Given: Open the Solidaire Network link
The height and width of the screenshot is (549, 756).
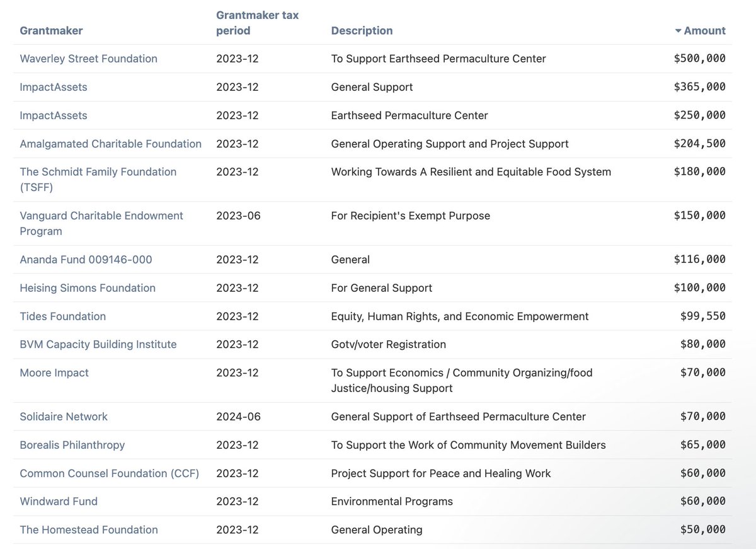Looking at the screenshot, I should click(x=64, y=417).
